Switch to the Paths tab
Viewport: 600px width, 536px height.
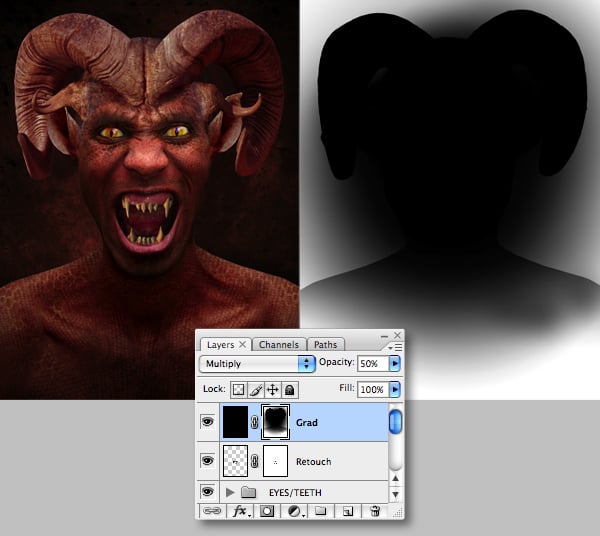[325, 345]
